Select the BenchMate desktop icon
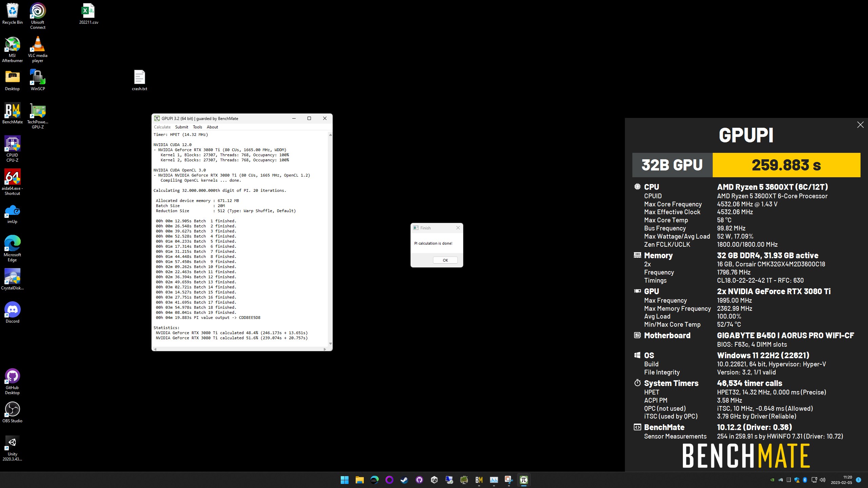 pyautogui.click(x=13, y=114)
